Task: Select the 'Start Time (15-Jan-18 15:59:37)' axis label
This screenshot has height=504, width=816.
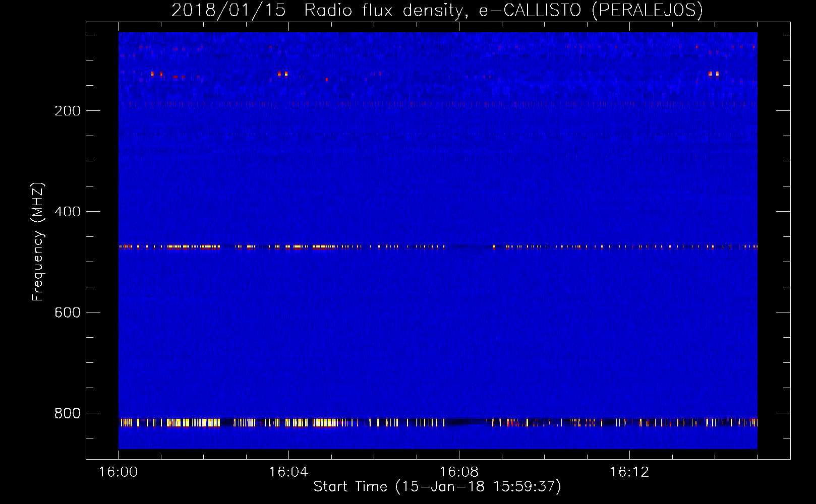Action: tap(437, 487)
